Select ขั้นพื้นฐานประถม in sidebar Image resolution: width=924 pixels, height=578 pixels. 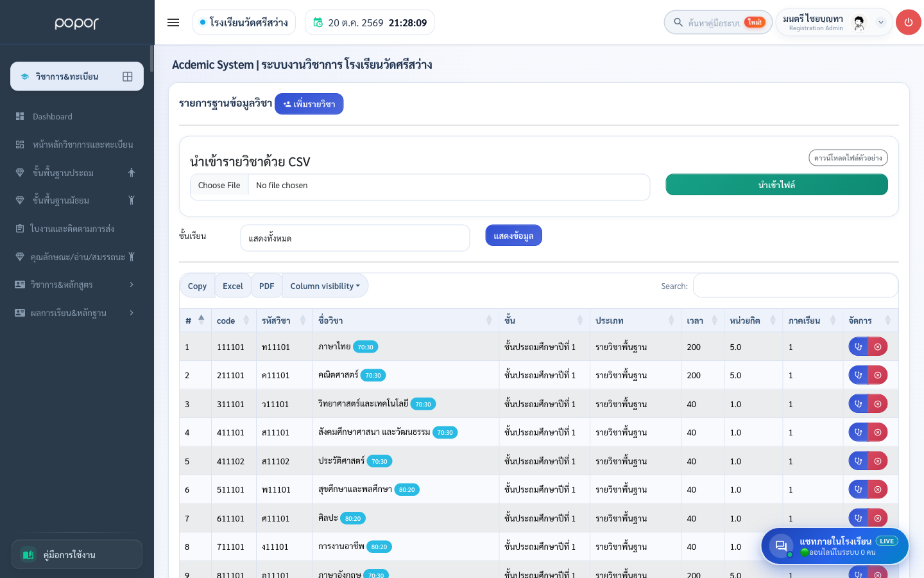pyautogui.click(x=77, y=172)
